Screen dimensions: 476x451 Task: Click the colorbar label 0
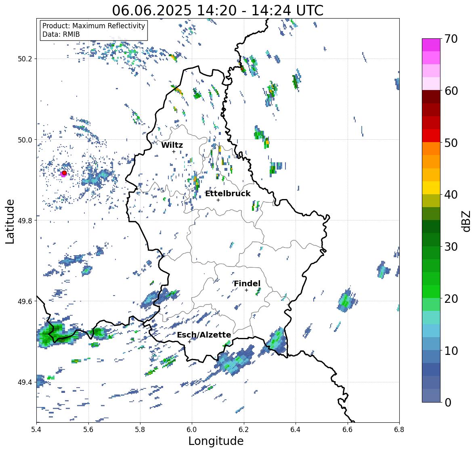pyautogui.click(x=448, y=403)
